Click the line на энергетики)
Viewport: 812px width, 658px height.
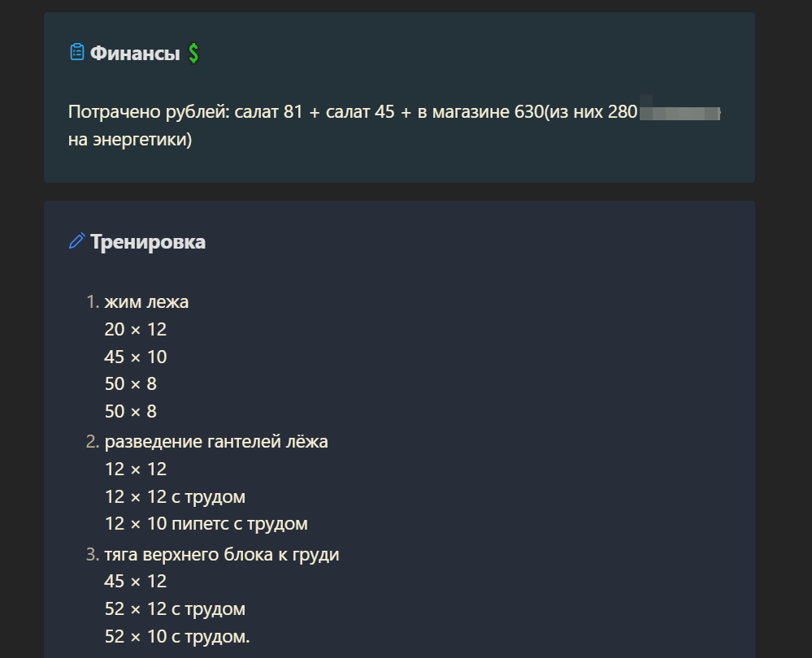pyautogui.click(x=130, y=139)
